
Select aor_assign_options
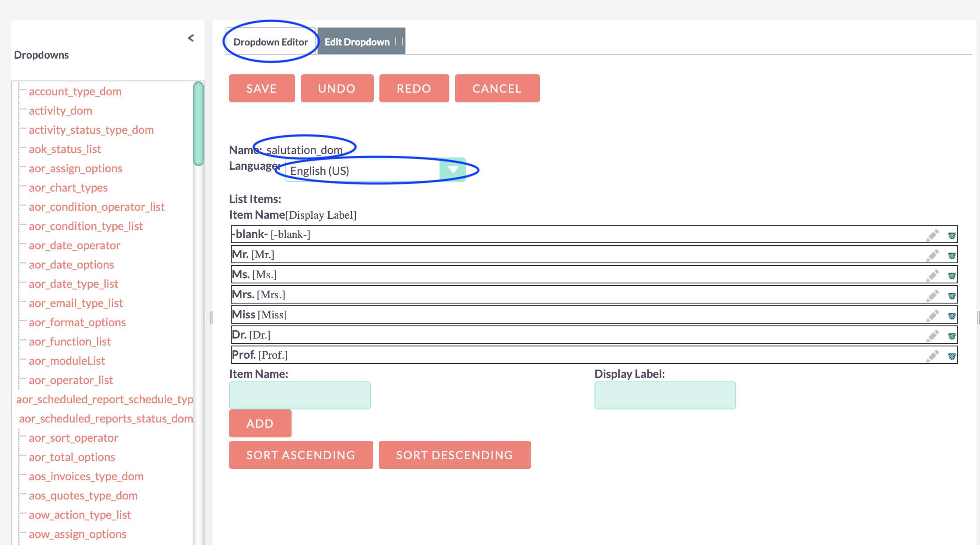pyautogui.click(x=76, y=168)
